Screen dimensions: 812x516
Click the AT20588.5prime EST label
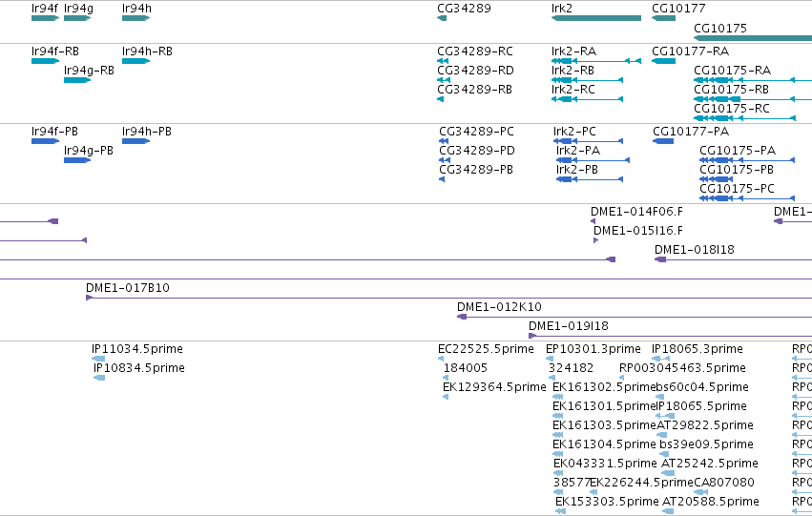711,503
